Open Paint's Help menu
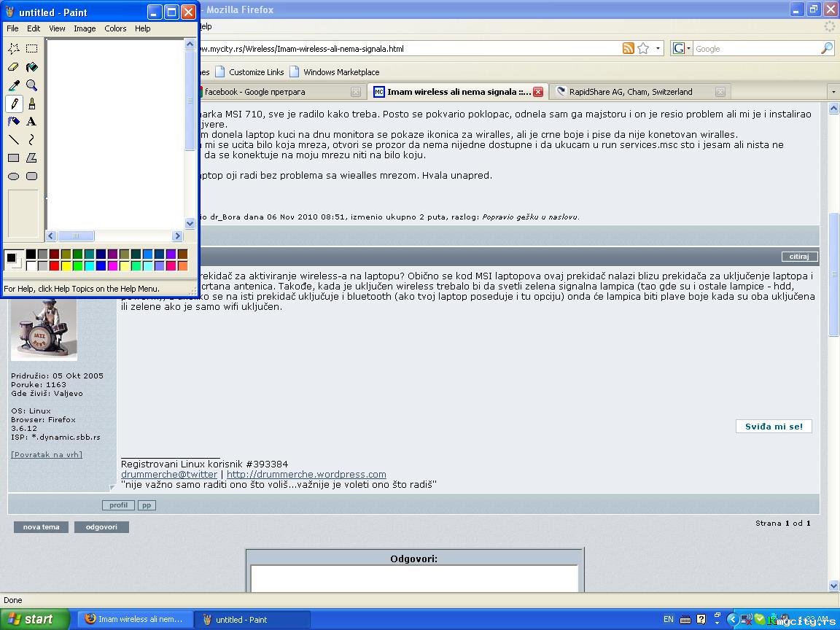840x630 pixels. (142, 28)
